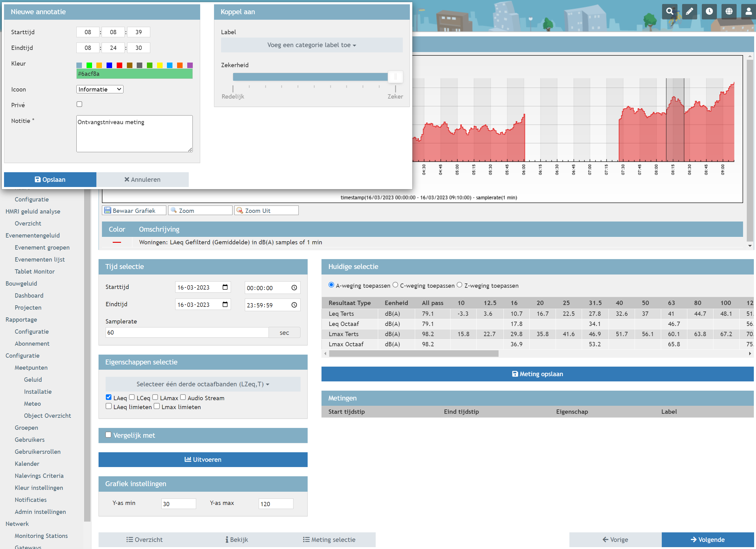The height and width of the screenshot is (549, 756).
Task: Expand Voeg een categorie label toe dropdown
Action: (x=311, y=45)
